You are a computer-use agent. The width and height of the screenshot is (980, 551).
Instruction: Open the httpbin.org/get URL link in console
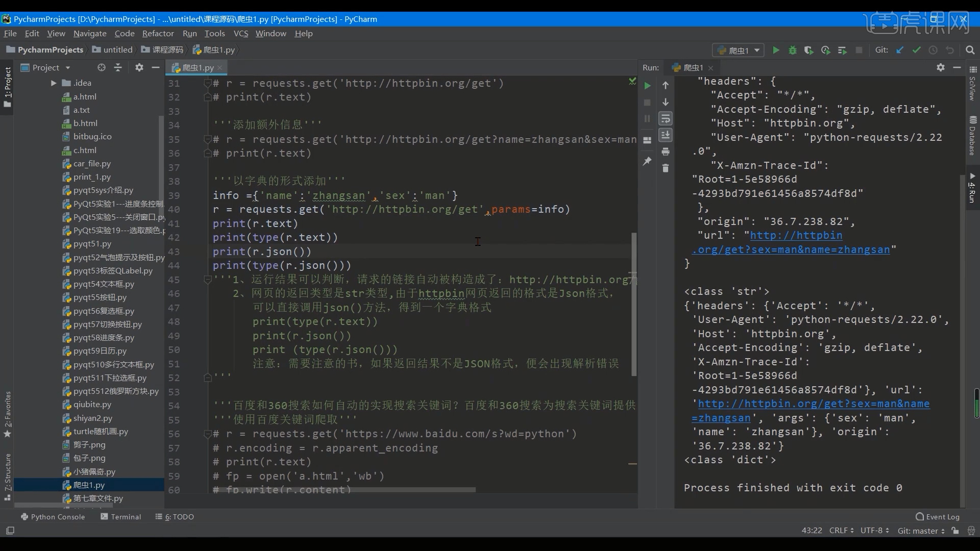[x=796, y=236]
